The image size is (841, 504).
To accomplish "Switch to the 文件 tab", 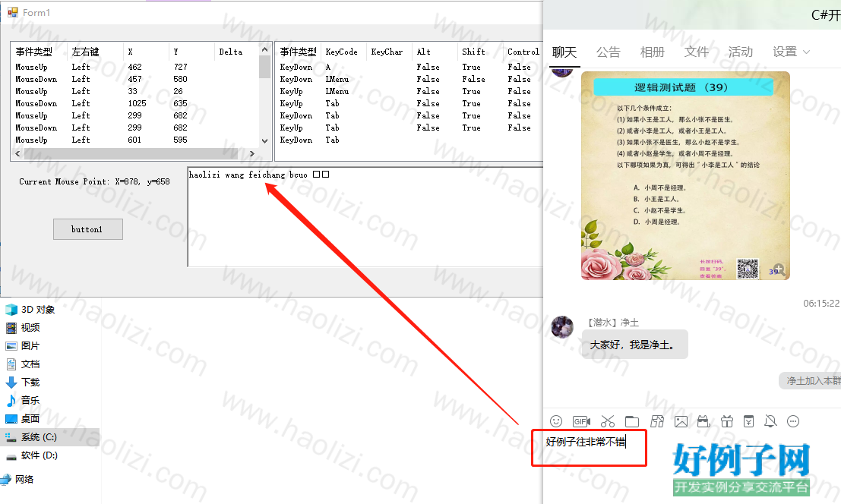I will pos(696,52).
